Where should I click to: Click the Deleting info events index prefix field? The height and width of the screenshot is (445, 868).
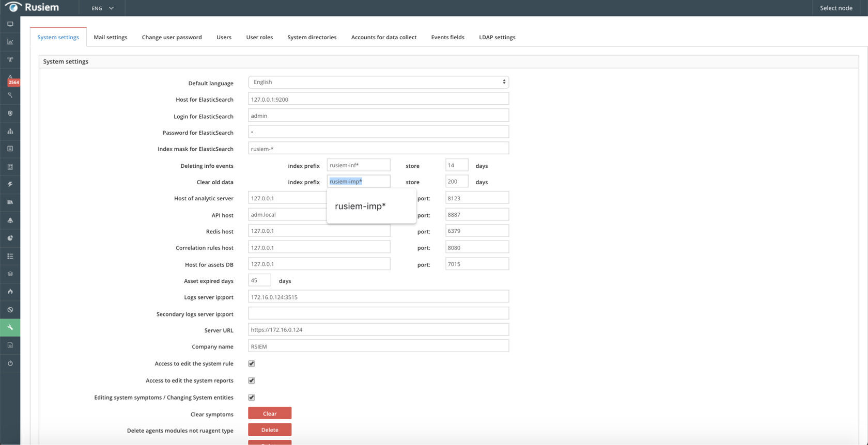pos(359,165)
